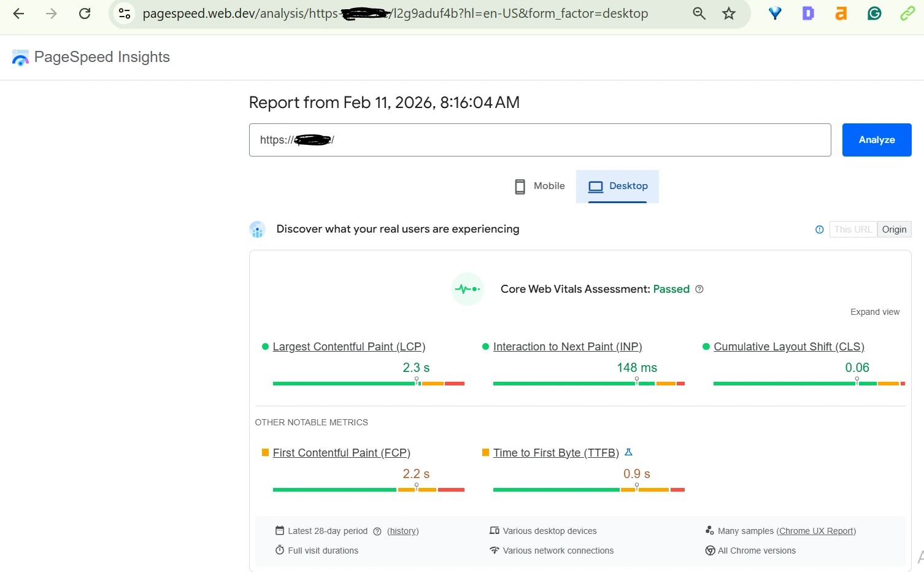Click the Analyze button
This screenshot has height=572, width=924.
point(877,140)
